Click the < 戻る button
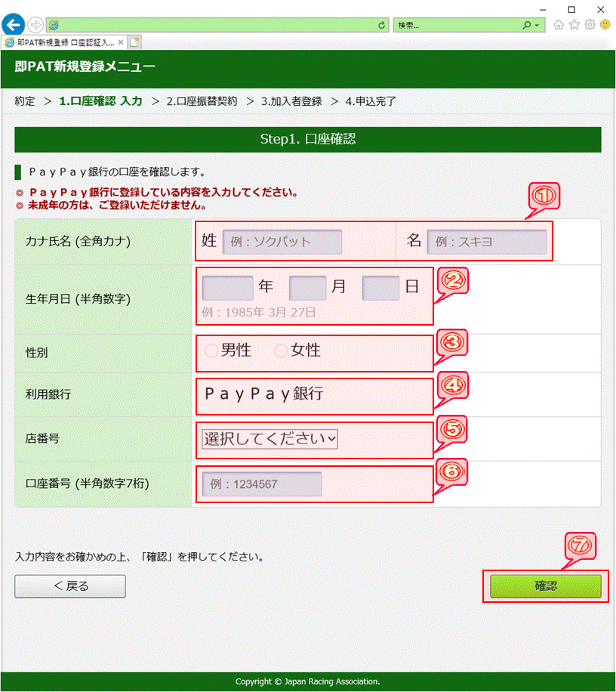Viewport: 616px width, 692px height. (x=70, y=586)
